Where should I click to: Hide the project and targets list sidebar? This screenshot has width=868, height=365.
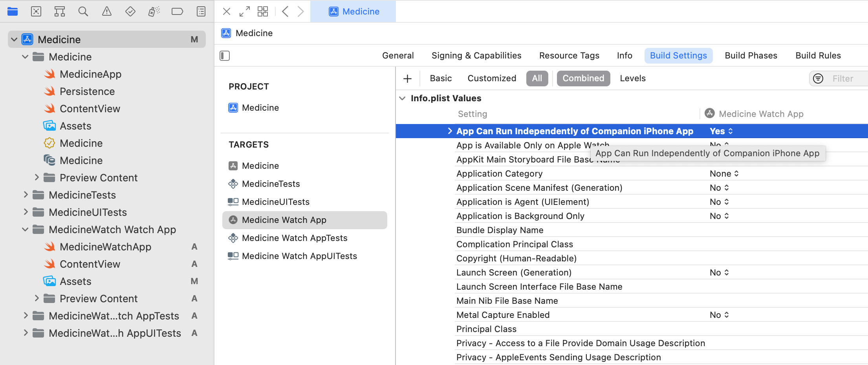coord(225,56)
